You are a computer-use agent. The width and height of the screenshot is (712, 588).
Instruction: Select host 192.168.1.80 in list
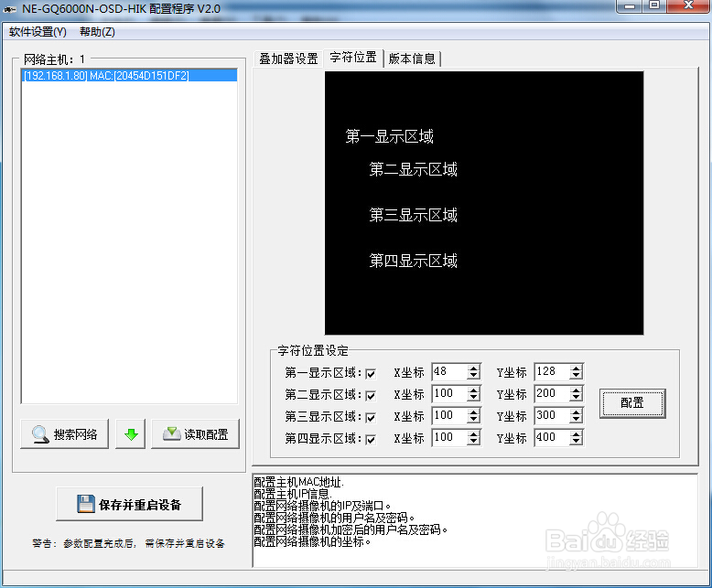pyautogui.click(x=129, y=75)
